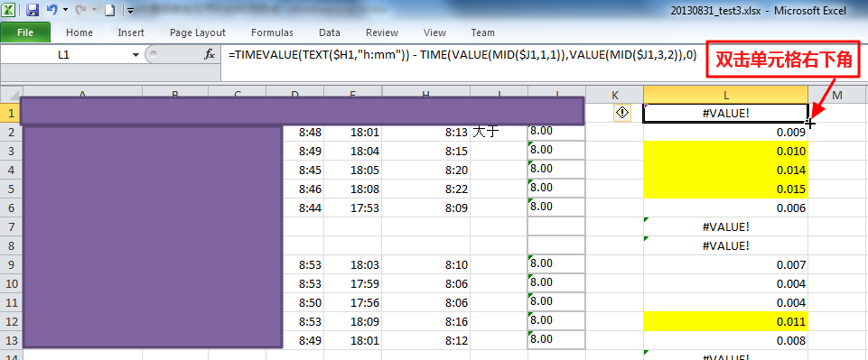Click the Name Box showing L1

(64, 55)
